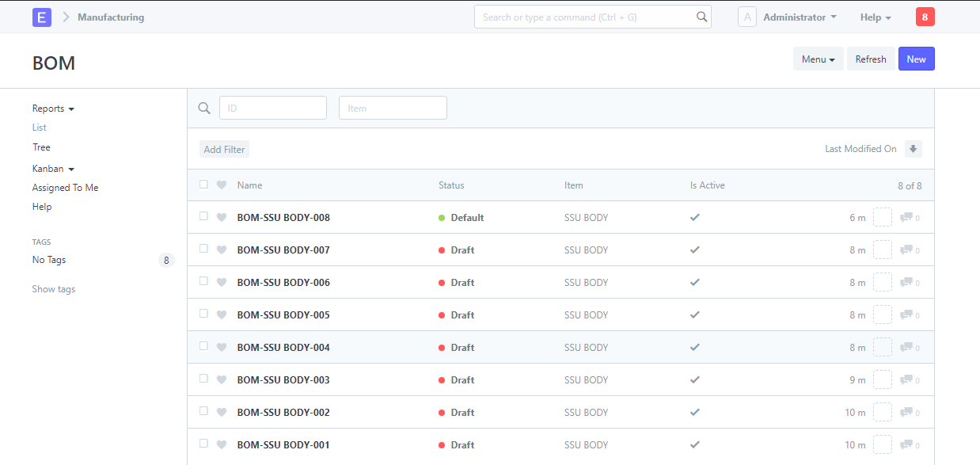Open the Help menu in the navbar

pos(875,17)
